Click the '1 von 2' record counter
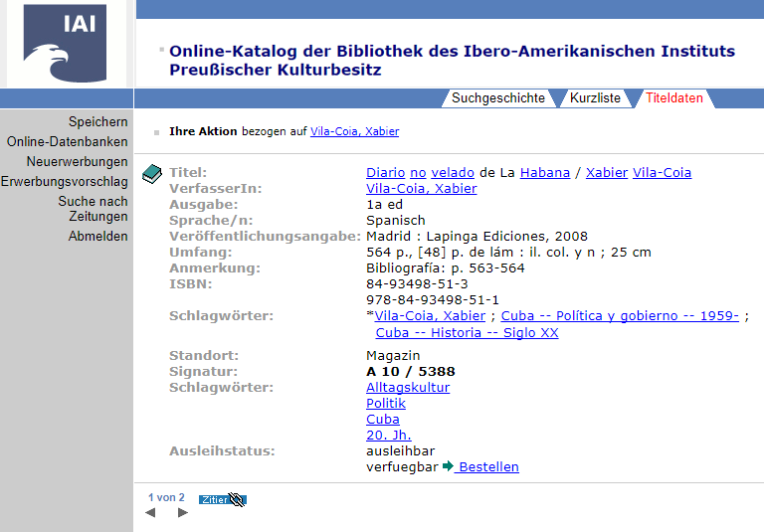The image size is (764, 532). [x=167, y=497]
